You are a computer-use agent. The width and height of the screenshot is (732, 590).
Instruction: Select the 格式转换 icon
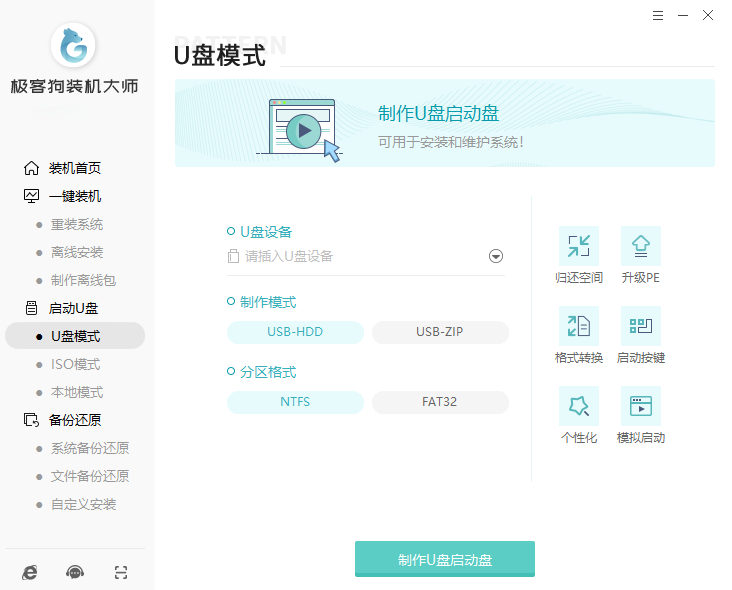pos(578,326)
